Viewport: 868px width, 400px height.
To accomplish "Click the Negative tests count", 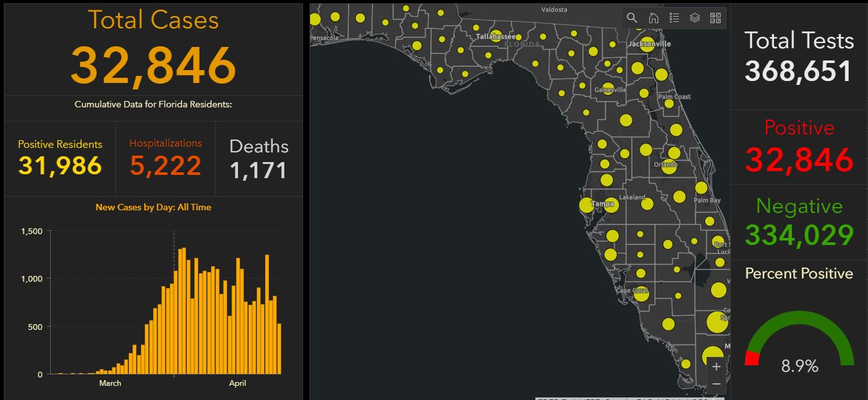I will pos(799,235).
